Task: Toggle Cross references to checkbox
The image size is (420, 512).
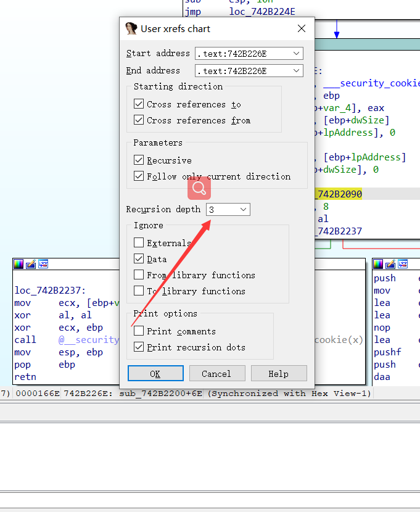Action: click(139, 104)
